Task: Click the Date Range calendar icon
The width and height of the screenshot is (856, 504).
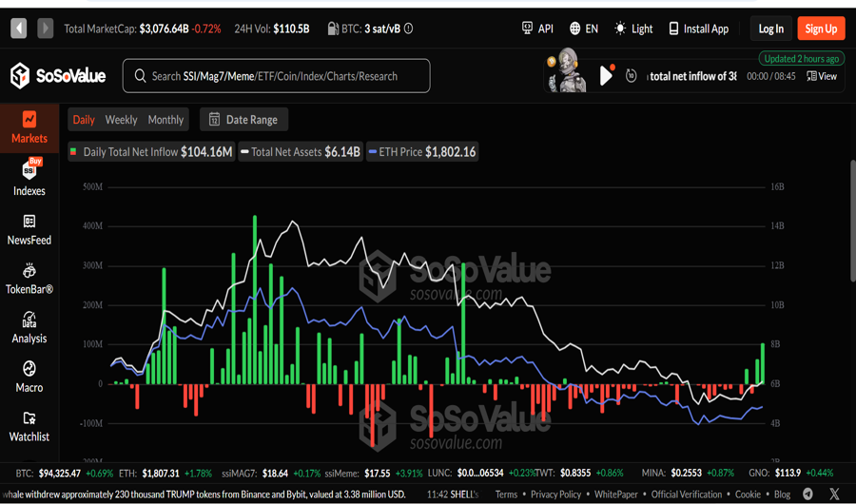Action: coord(215,120)
